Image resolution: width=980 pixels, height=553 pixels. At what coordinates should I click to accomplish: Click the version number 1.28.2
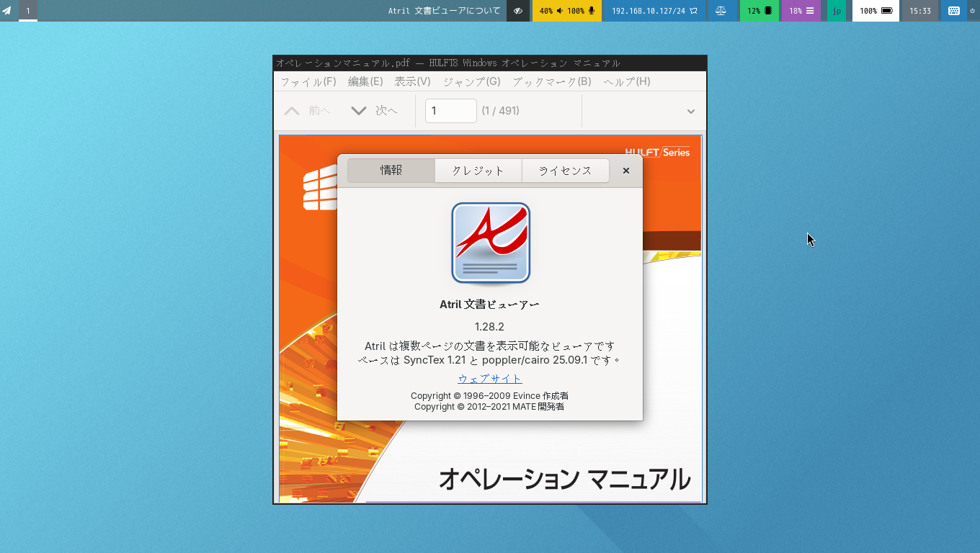tap(489, 327)
